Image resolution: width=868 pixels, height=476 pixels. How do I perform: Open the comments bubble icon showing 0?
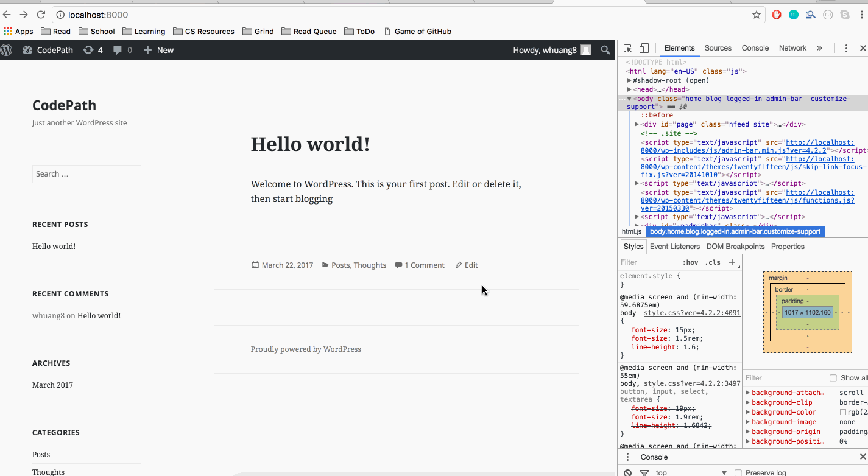coord(122,50)
